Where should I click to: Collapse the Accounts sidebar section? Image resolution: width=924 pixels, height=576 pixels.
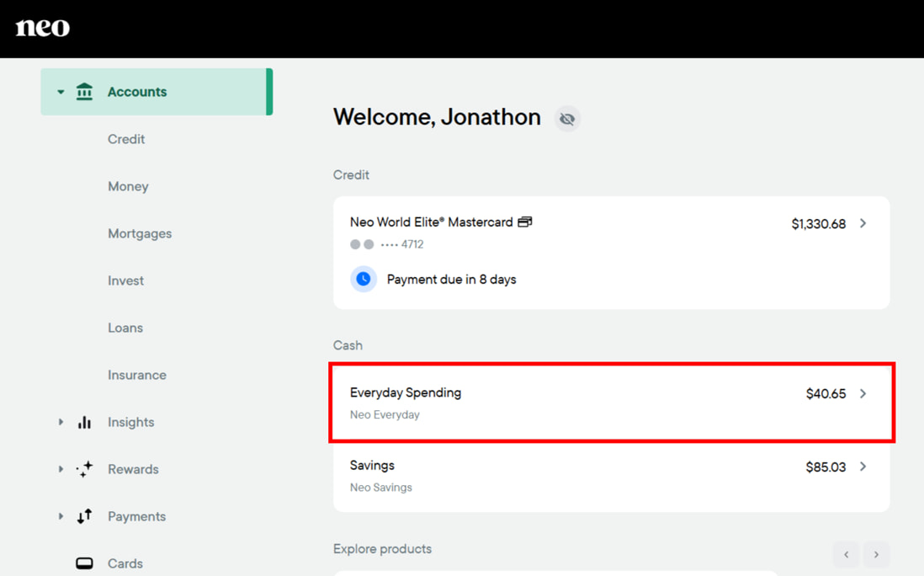61,92
